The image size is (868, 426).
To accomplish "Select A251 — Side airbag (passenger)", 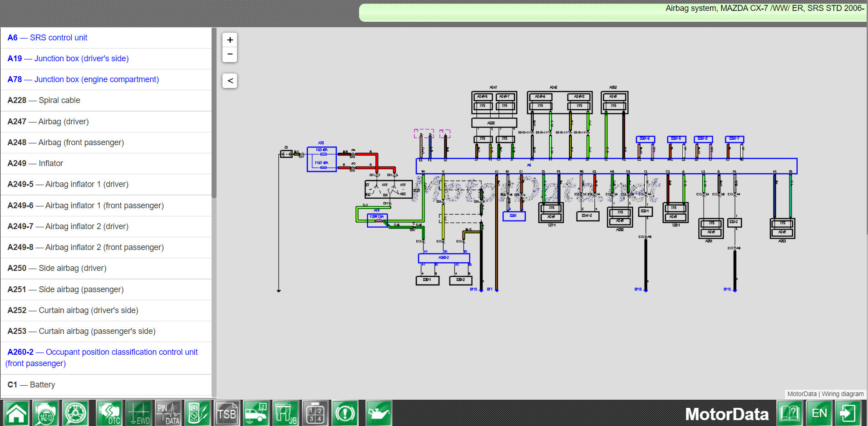I will pyautogui.click(x=106, y=289).
